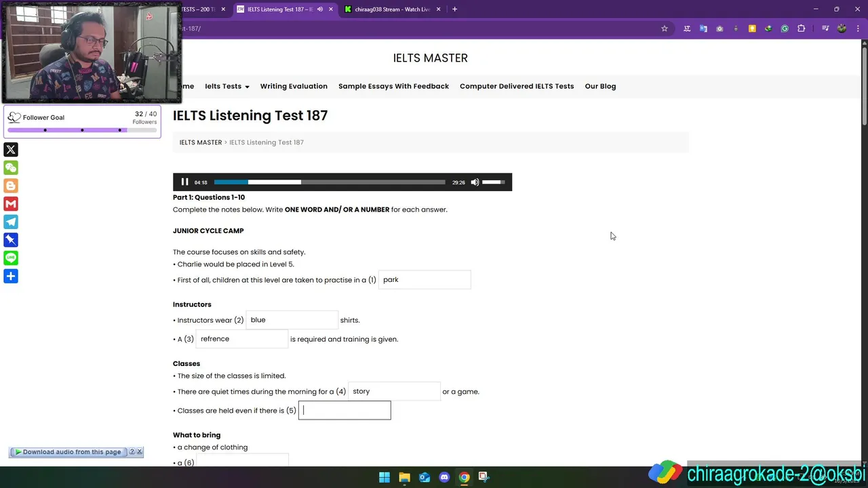The image size is (868, 488).
Task: Share page via LINE icon
Action: (x=11, y=258)
